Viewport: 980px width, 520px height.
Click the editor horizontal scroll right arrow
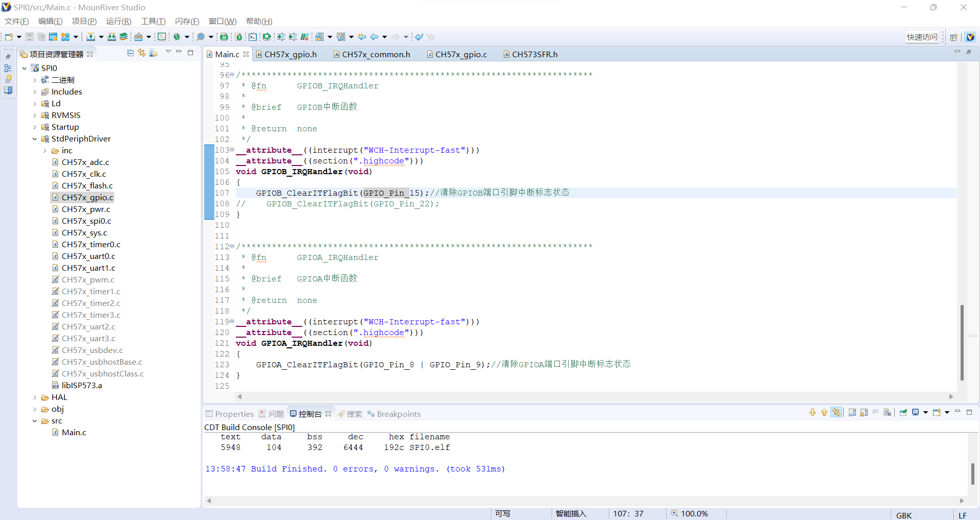pyautogui.click(x=951, y=396)
